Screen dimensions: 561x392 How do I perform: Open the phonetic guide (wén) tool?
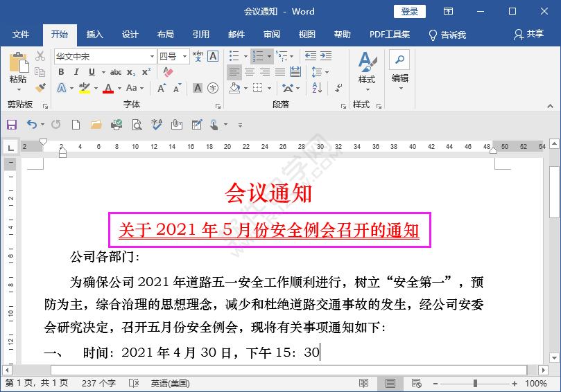(198, 56)
